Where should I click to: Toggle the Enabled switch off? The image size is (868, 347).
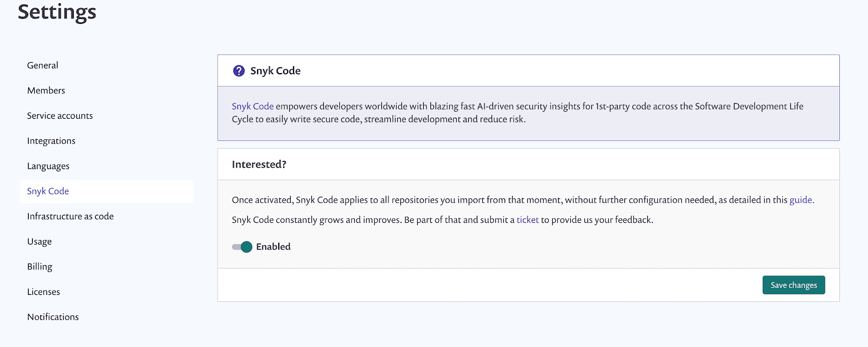[242, 247]
